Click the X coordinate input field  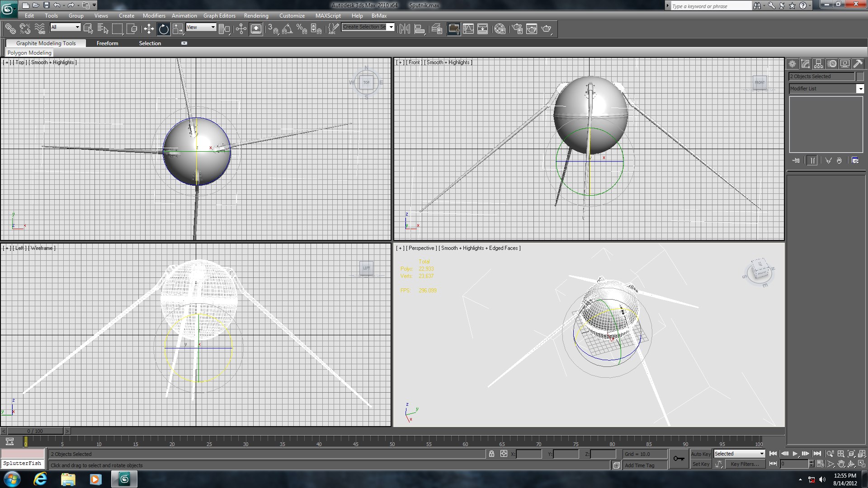point(529,454)
